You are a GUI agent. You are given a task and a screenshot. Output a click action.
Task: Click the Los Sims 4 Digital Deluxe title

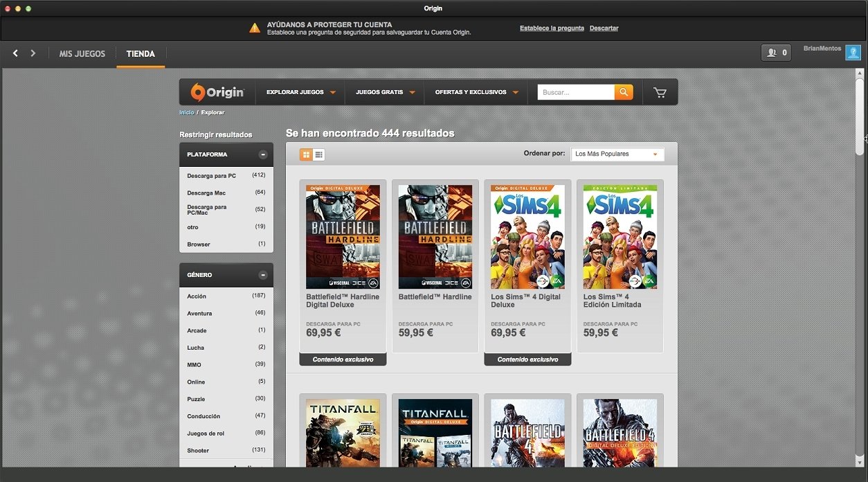[x=526, y=301]
